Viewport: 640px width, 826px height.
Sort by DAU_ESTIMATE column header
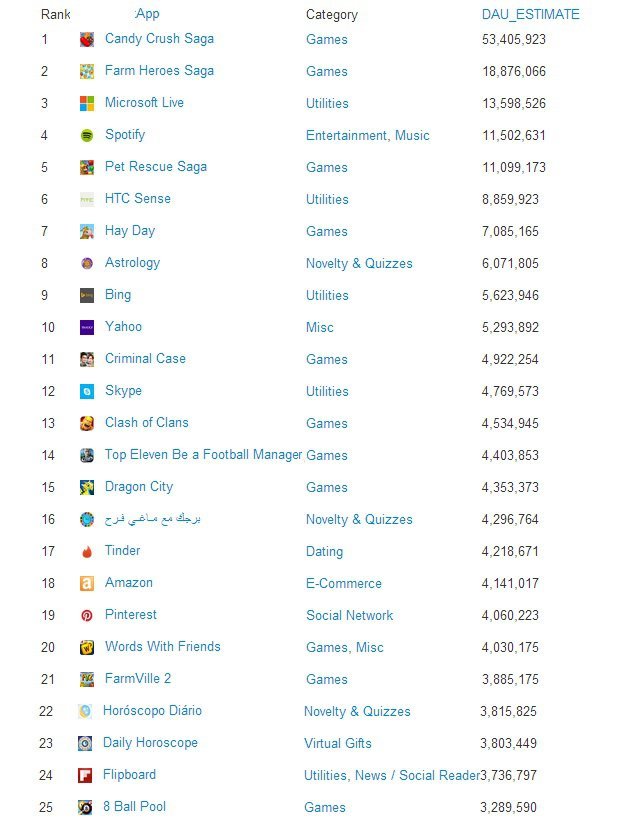pos(530,14)
